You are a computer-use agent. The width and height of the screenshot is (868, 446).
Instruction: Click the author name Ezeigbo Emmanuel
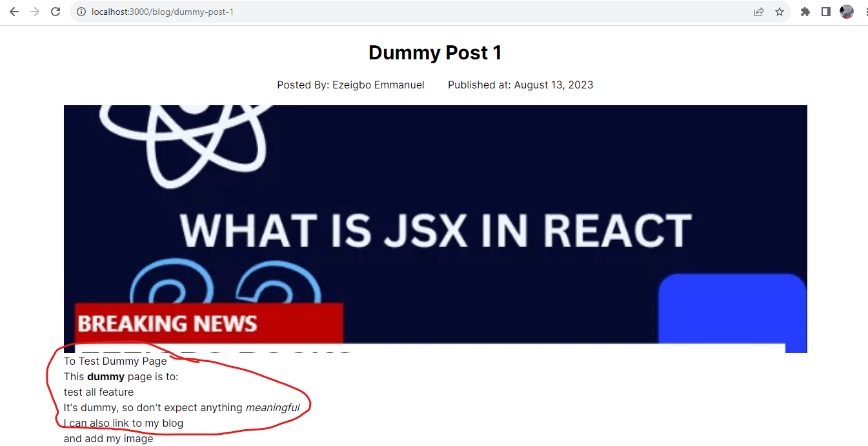click(x=378, y=85)
